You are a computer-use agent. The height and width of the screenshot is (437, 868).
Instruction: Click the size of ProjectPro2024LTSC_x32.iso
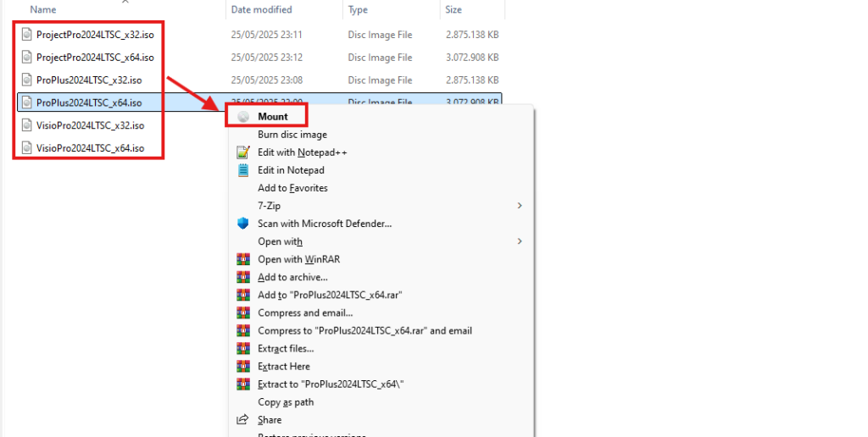coord(472,34)
